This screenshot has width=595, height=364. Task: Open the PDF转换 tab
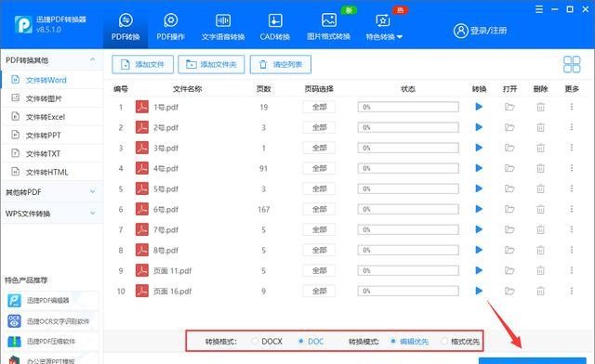pyautogui.click(x=126, y=27)
